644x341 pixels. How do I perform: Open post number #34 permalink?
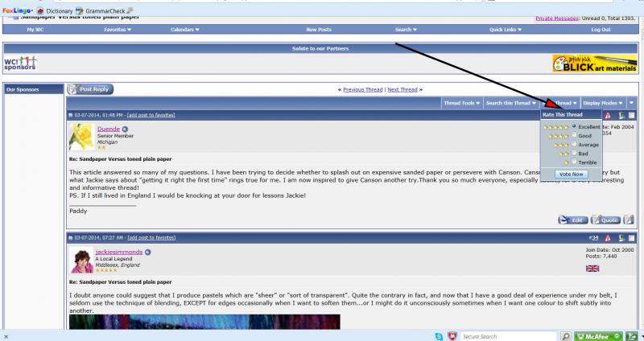point(593,238)
